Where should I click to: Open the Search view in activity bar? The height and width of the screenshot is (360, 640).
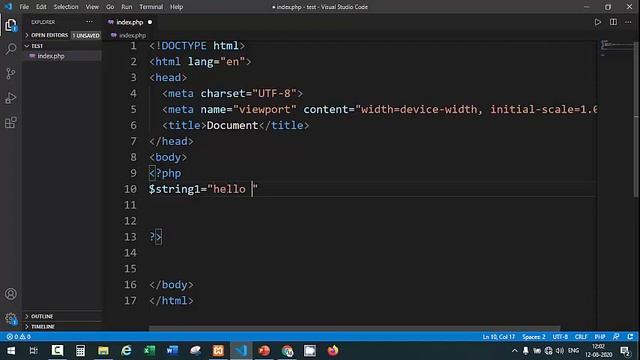point(11,49)
